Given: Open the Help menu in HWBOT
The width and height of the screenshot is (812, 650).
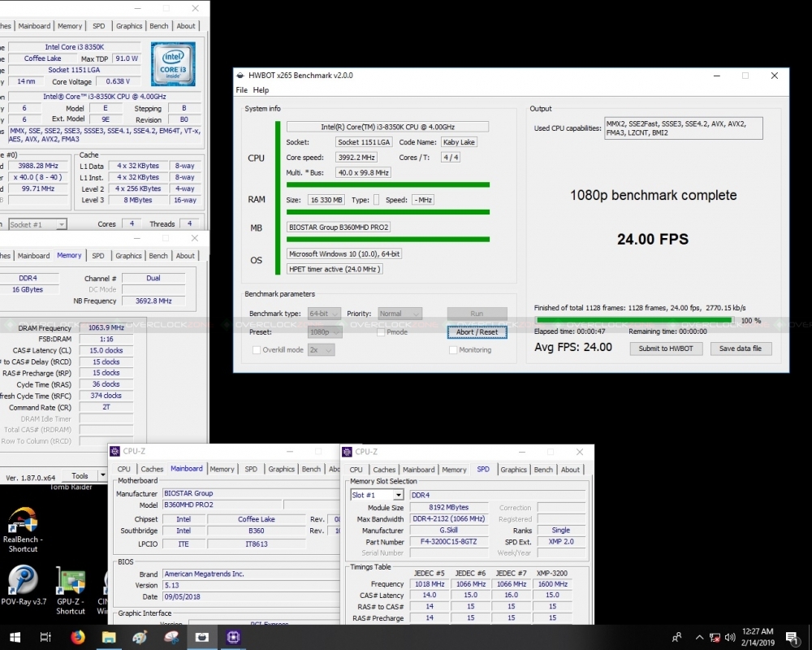Looking at the screenshot, I should click(x=261, y=90).
